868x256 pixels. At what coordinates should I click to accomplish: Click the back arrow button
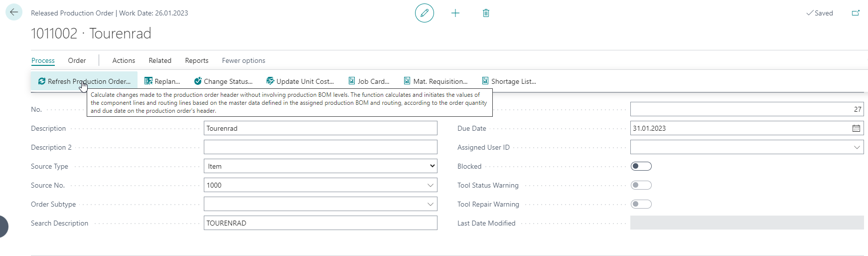point(14,12)
